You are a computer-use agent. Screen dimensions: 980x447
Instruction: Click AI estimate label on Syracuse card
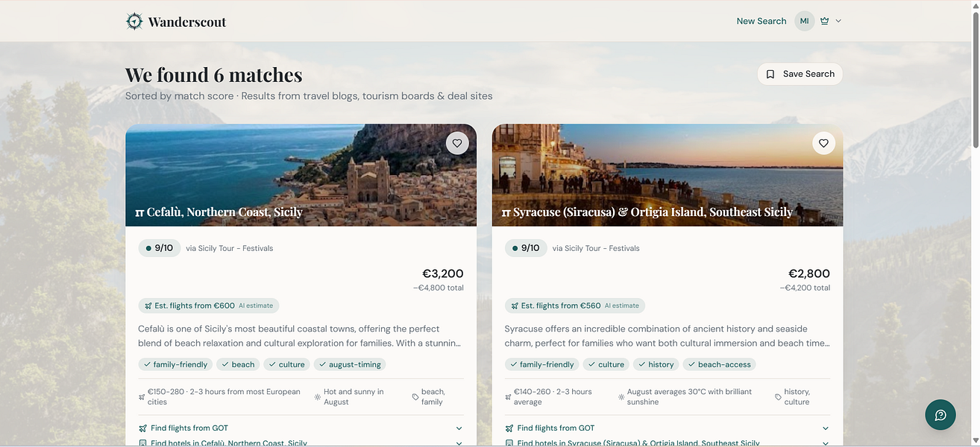[622, 305]
